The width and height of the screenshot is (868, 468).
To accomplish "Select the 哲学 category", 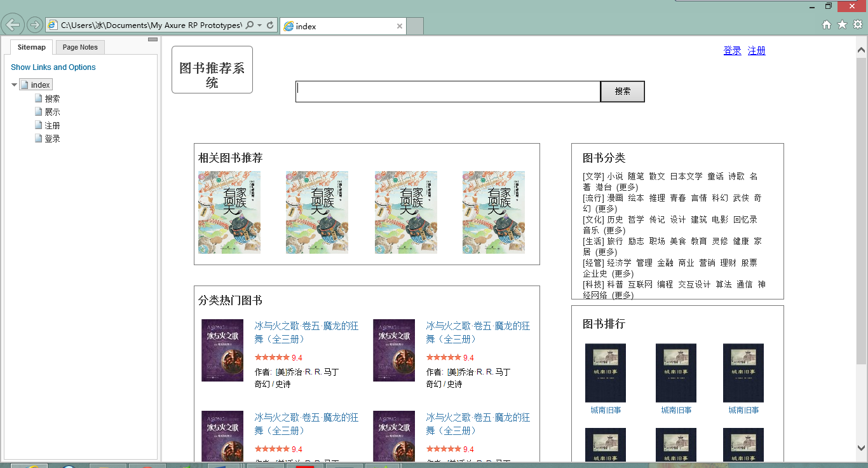I will [636, 220].
